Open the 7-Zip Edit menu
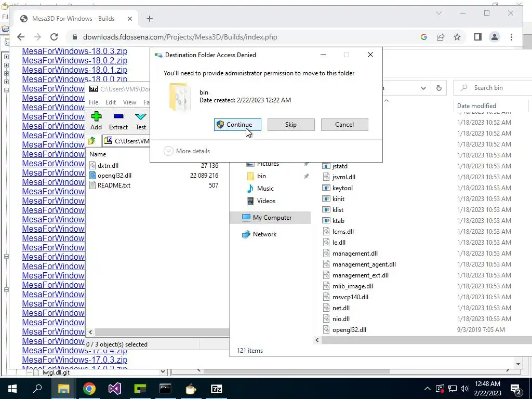The image size is (532, 399). click(x=110, y=102)
